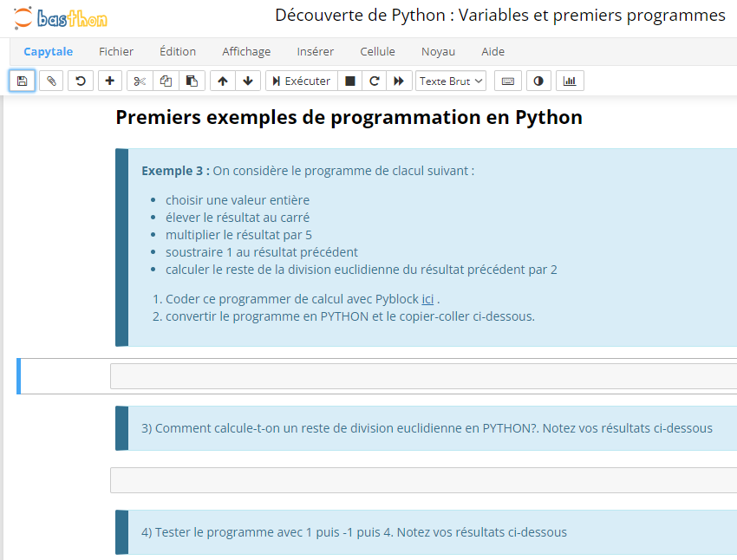The image size is (737, 560).
Task: Open the Affichage menu
Action: pyautogui.click(x=246, y=51)
